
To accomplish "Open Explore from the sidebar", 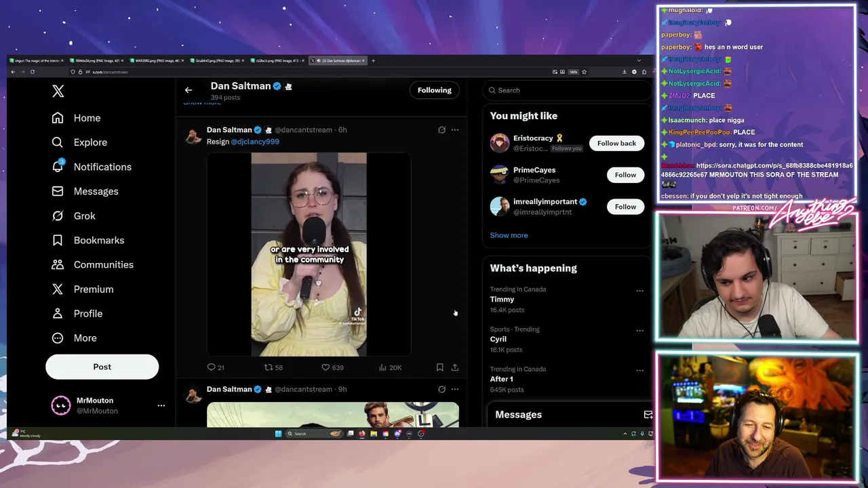I will tap(80, 142).
